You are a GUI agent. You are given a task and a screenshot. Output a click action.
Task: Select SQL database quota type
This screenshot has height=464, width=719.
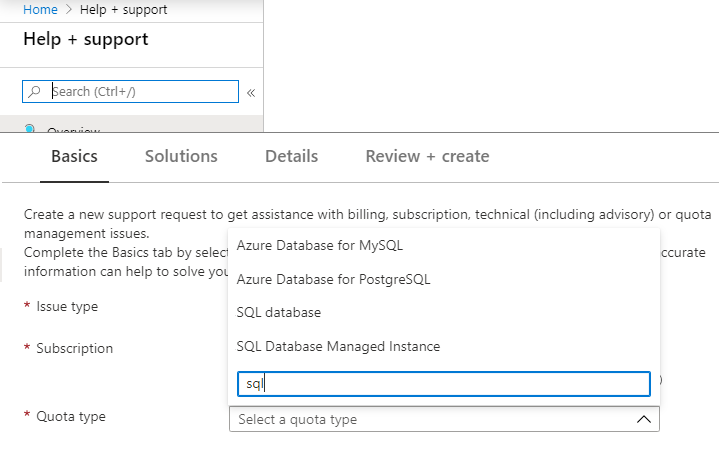tap(444, 313)
